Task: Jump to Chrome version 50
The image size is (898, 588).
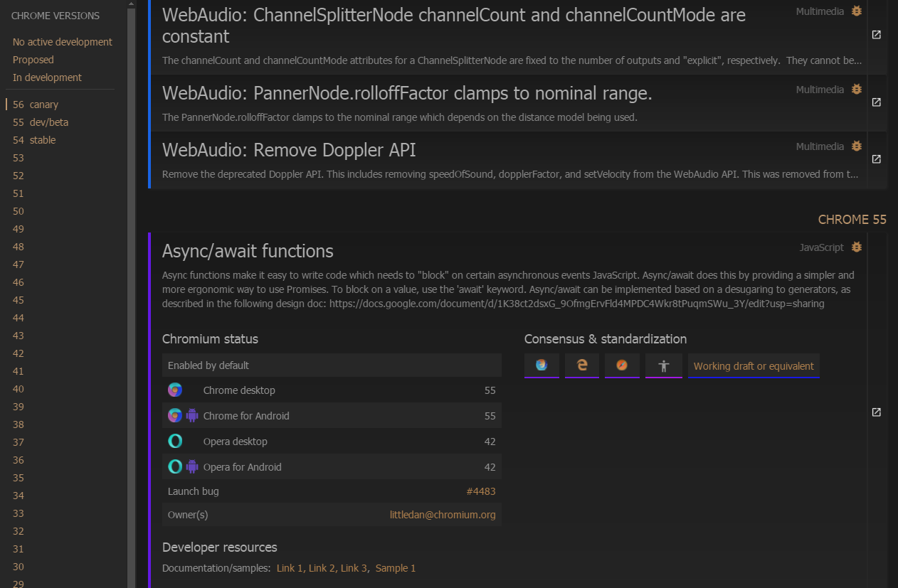Action: pos(19,211)
